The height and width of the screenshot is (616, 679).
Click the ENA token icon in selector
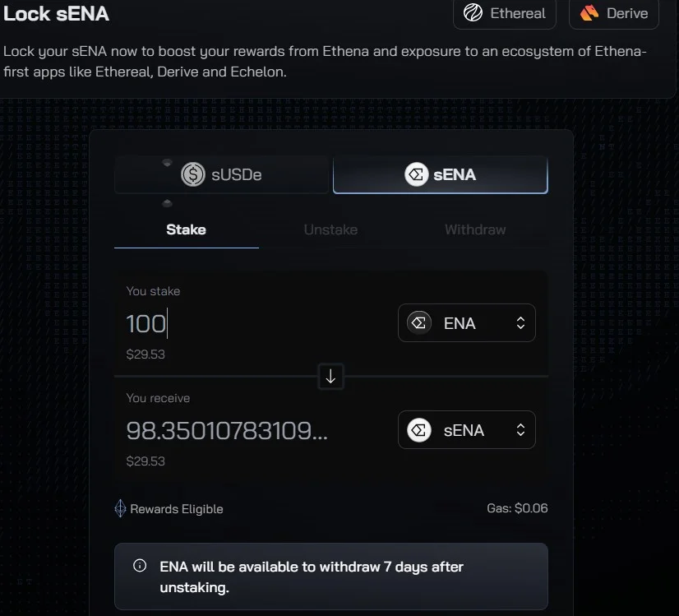point(418,322)
